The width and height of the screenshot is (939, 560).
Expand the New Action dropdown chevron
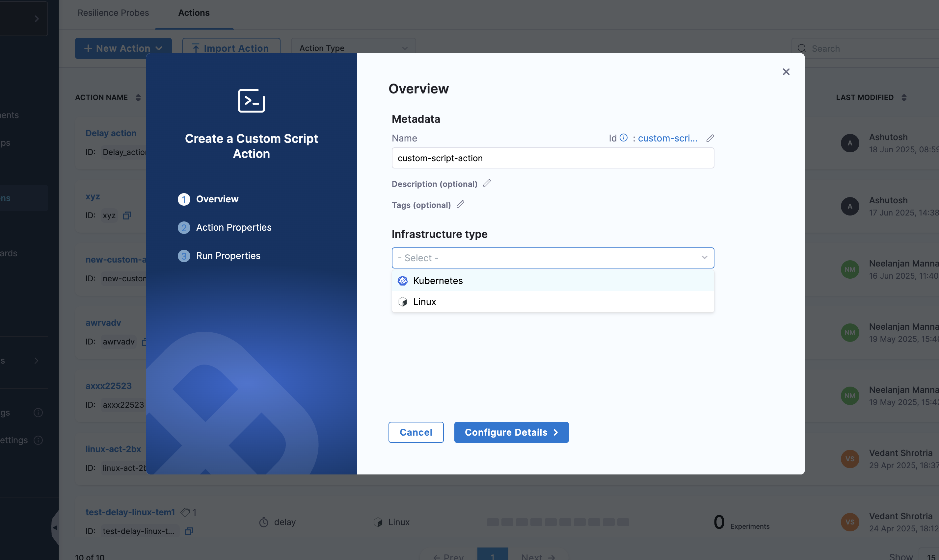(159, 48)
